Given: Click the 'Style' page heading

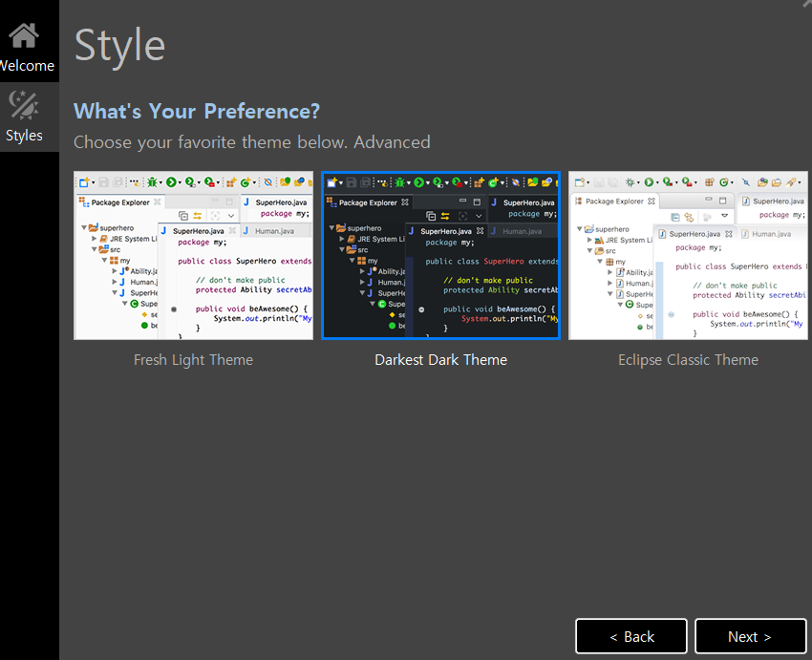Looking at the screenshot, I should click(119, 46).
